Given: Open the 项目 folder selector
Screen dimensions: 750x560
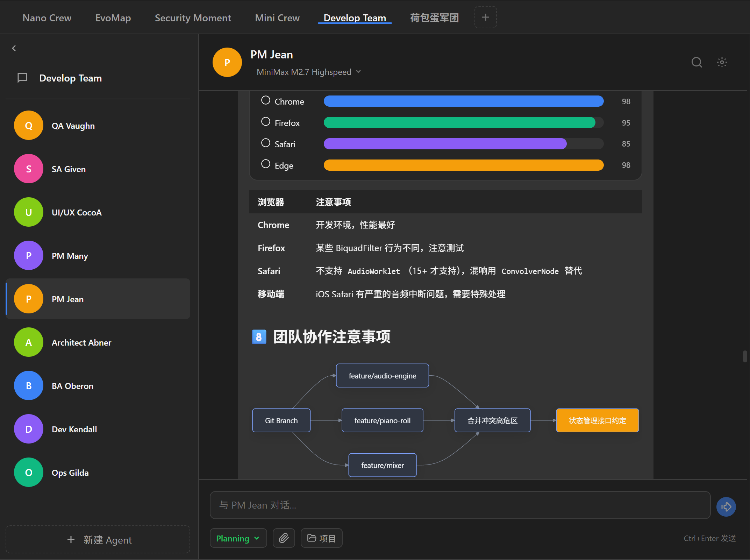Looking at the screenshot, I should [321, 538].
